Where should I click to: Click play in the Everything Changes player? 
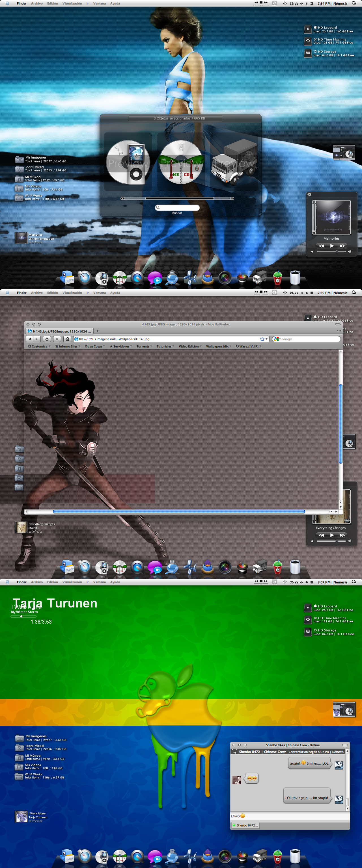click(x=332, y=535)
